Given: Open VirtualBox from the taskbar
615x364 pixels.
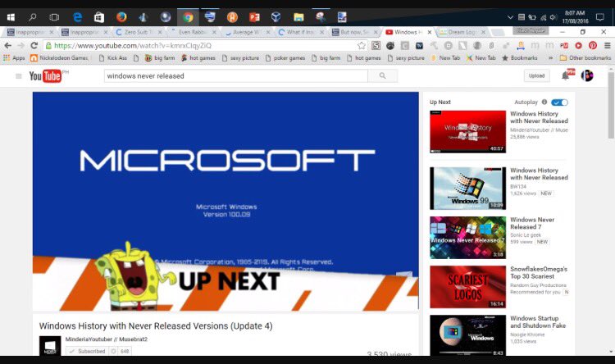Looking at the screenshot, I should [x=276, y=17].
